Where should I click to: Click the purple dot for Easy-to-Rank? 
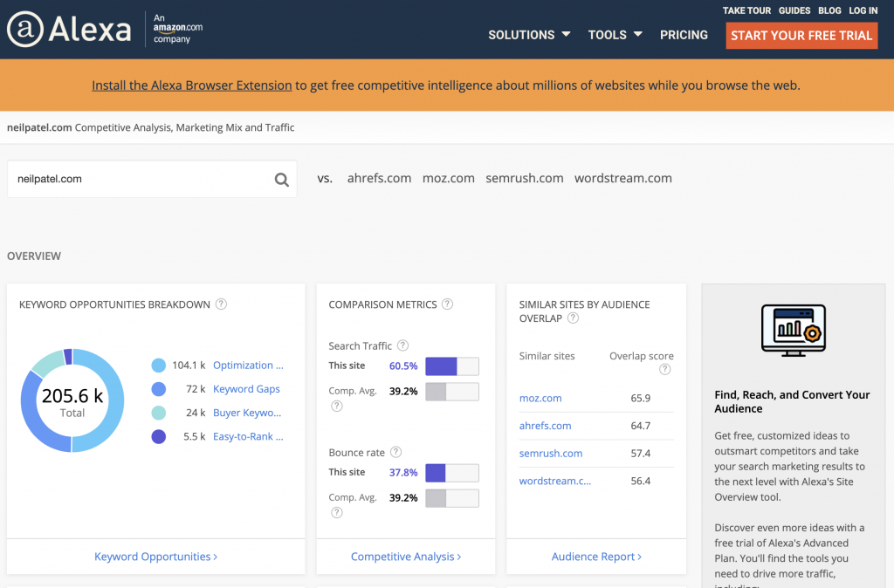(159, 437)
